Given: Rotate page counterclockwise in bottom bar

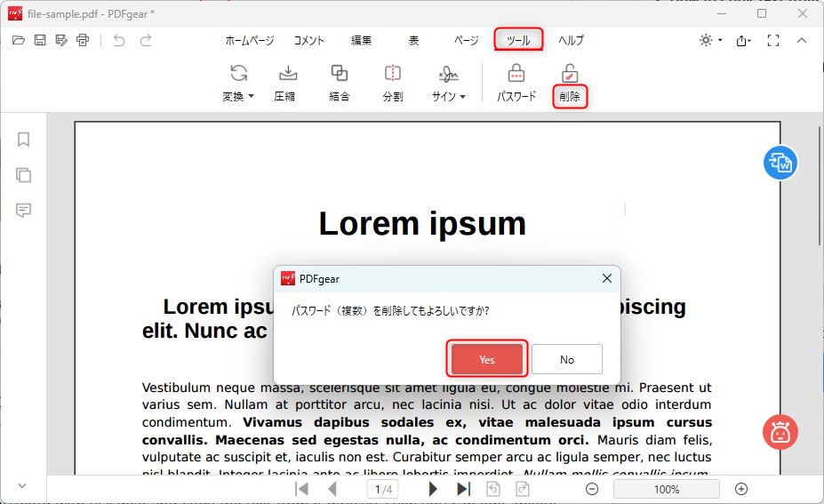Looking at the screenshot, I should click(x=493, y=489).
